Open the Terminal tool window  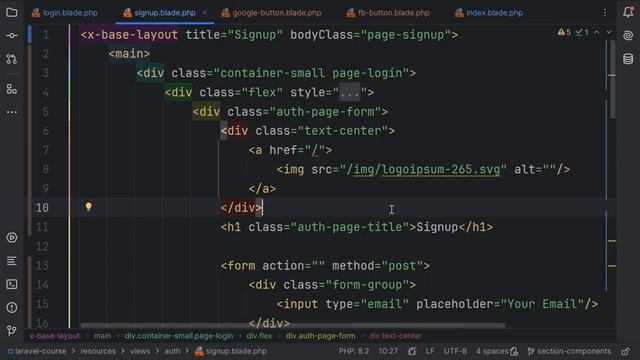pyautogui.click(x=11, y=284)
